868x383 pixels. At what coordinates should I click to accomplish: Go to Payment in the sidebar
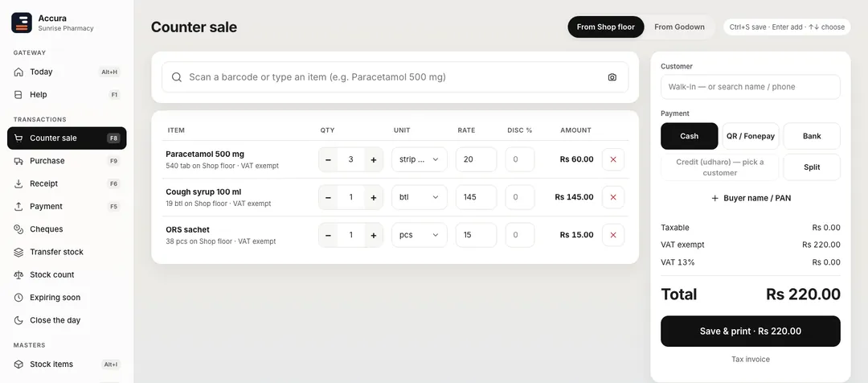67,206
